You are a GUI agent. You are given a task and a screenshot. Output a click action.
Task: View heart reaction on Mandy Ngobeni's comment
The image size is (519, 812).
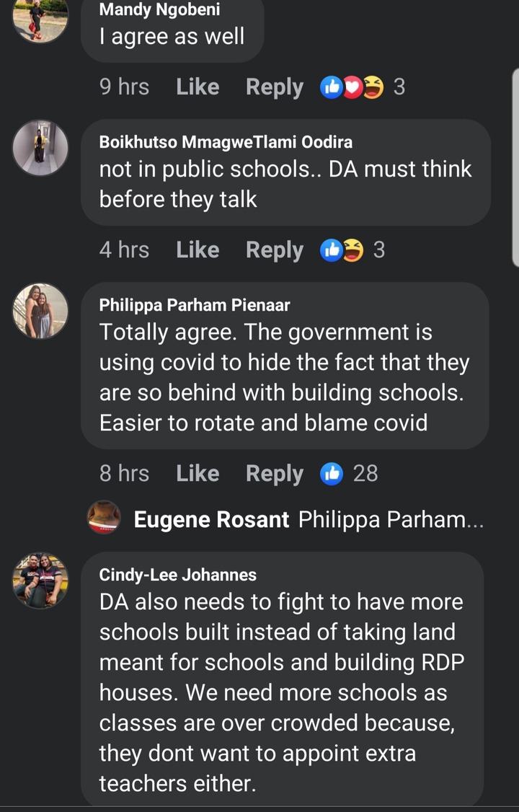click(x=352, y=87)
